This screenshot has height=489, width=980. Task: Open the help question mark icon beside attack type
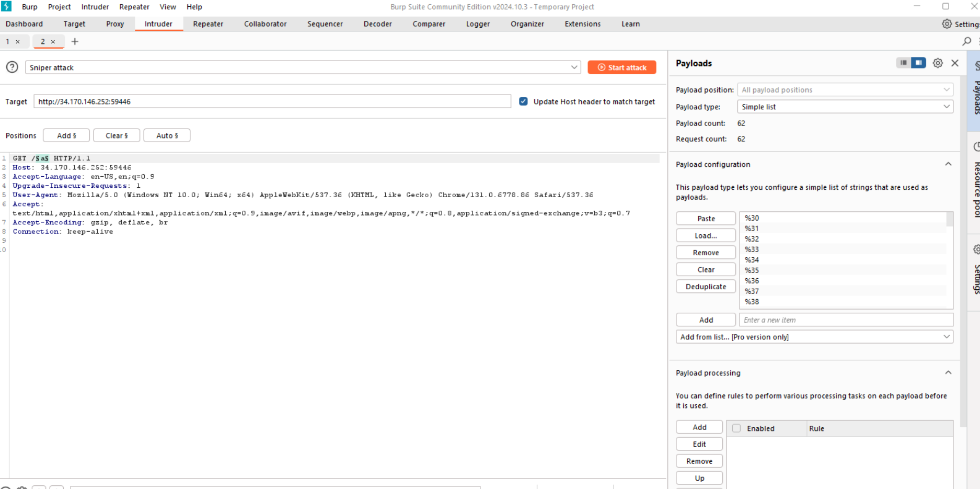[x=12, y=67]
